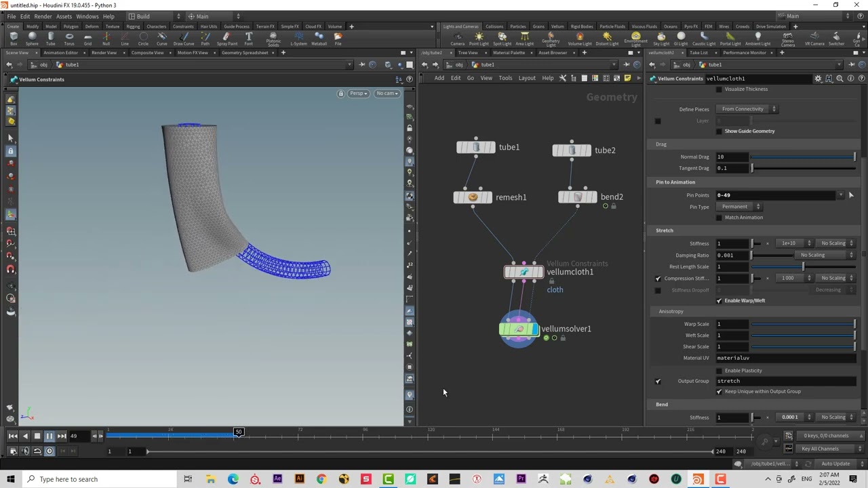
Task: Select the File shelf tool
Action: [338, 39]
